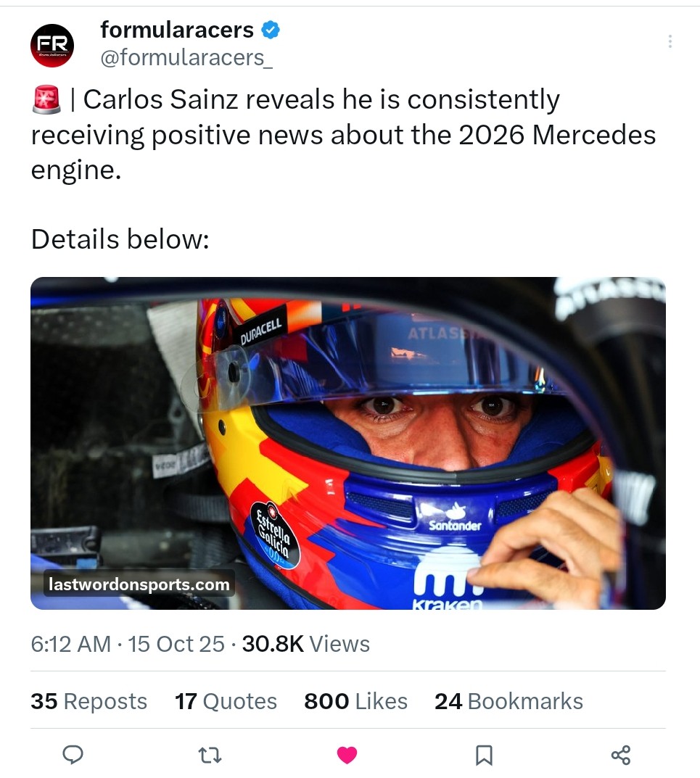700x778 pixels.
Task: Click the reply speech bubble icon
Action: [73, 756]
